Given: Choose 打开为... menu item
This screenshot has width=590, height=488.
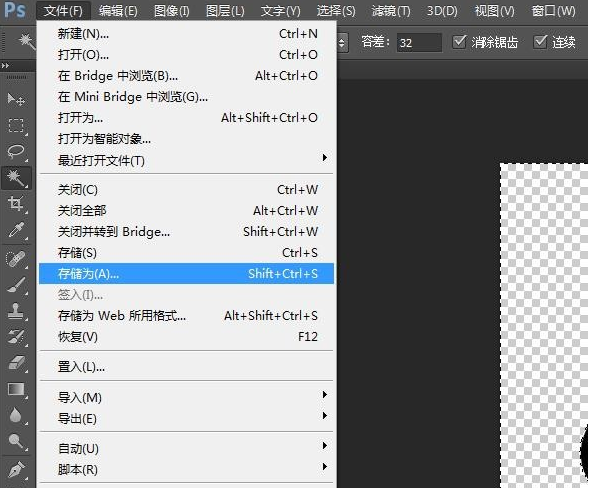Looking at the screenshot, I should pos(187,118).
